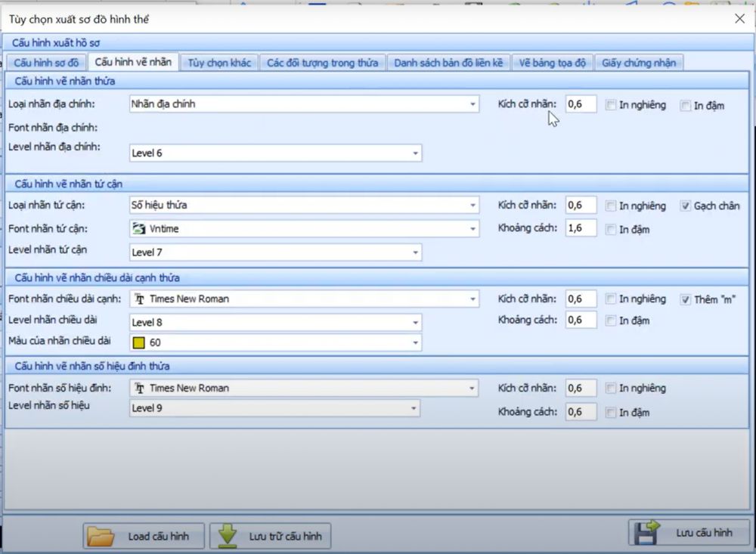
Task: Open the Giấy chứng nhận tab
Action: point(638,63)
